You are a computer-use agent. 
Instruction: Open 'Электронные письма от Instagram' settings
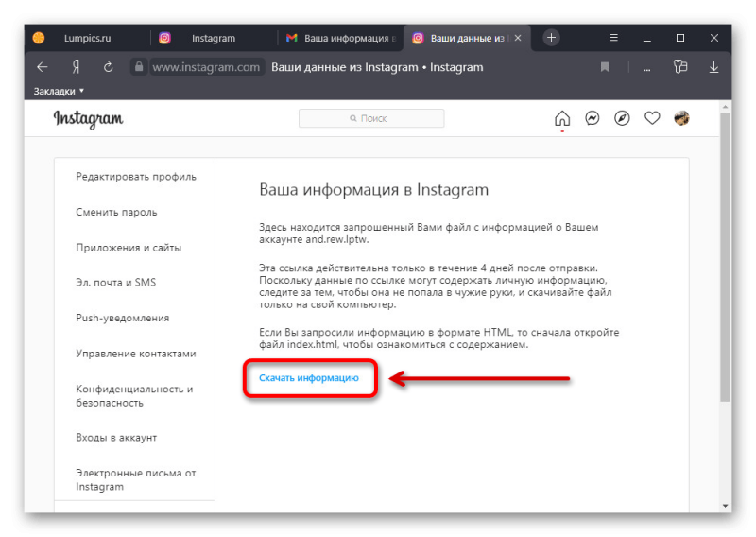tap(136, 479)
